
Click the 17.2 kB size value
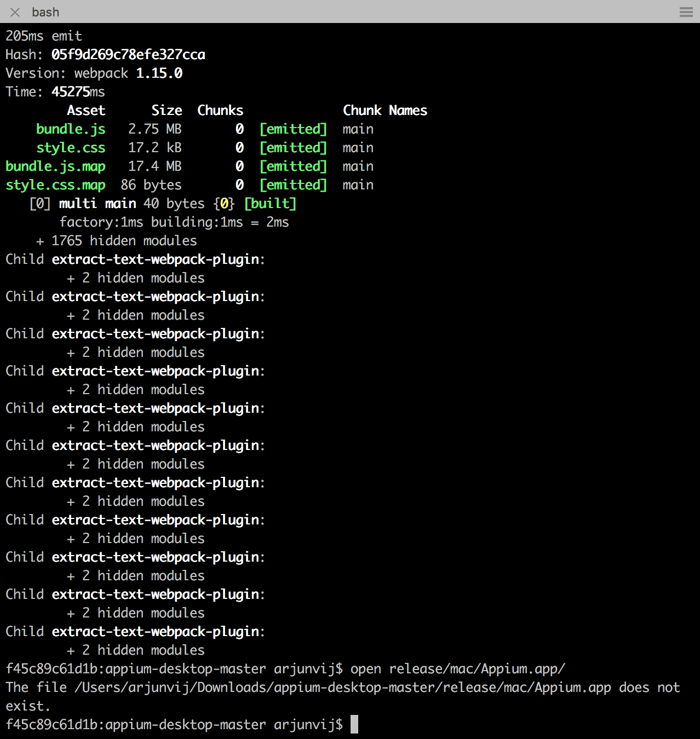click(155, 148)
